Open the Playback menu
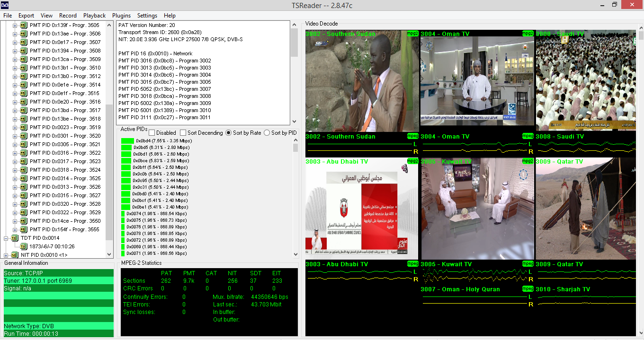The height and width of the screenshot is (340, 644). (95, 16)
